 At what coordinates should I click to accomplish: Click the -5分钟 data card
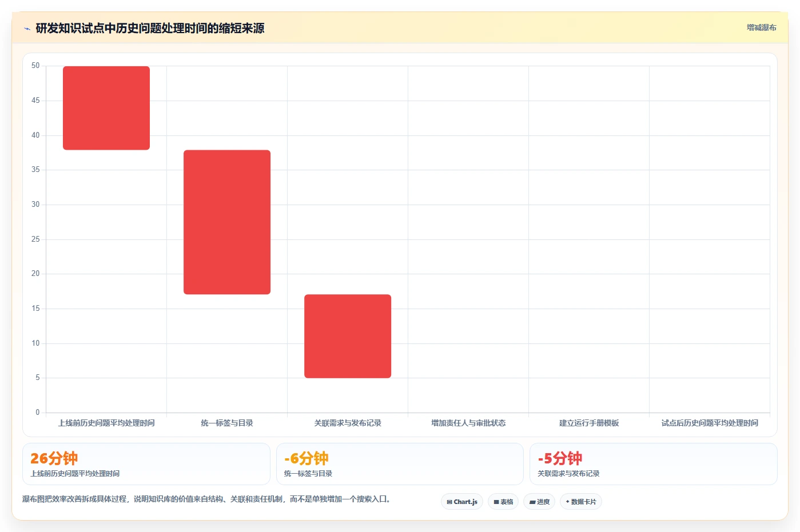(x=654, y=464)
